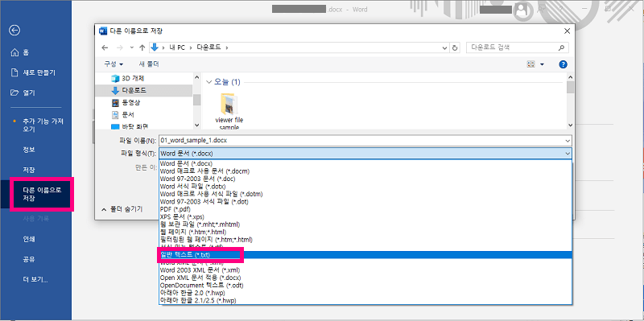Click the dialog forward navigation arrow
Image resolution: width=644 pixels, height=321 pixels.
(x=119, y=47)
